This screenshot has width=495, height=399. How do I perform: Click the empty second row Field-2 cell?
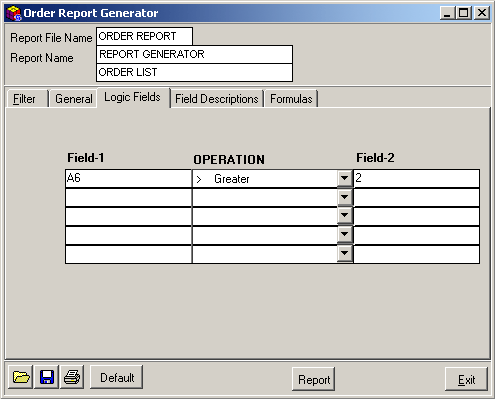pos(417,197)
